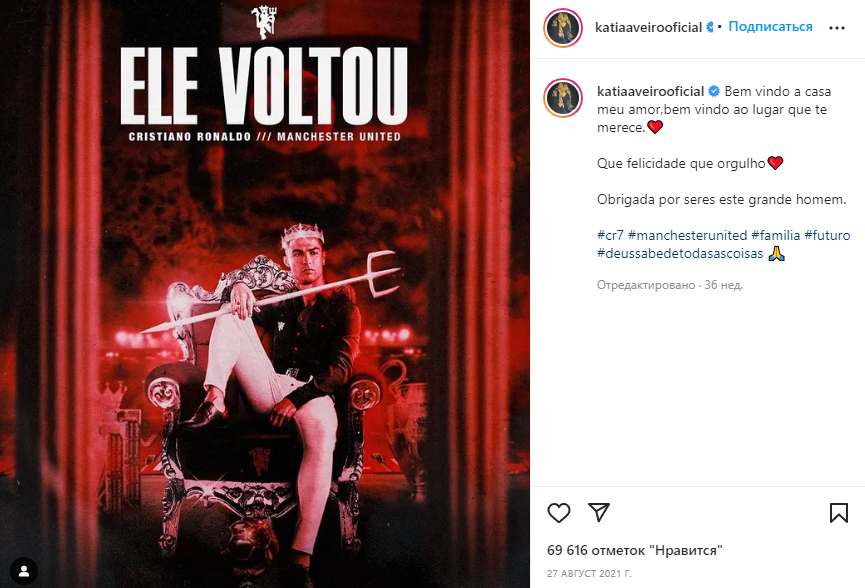
Task: Open the post date 27 АВГУСТ 2021
Action: point(589,574)
